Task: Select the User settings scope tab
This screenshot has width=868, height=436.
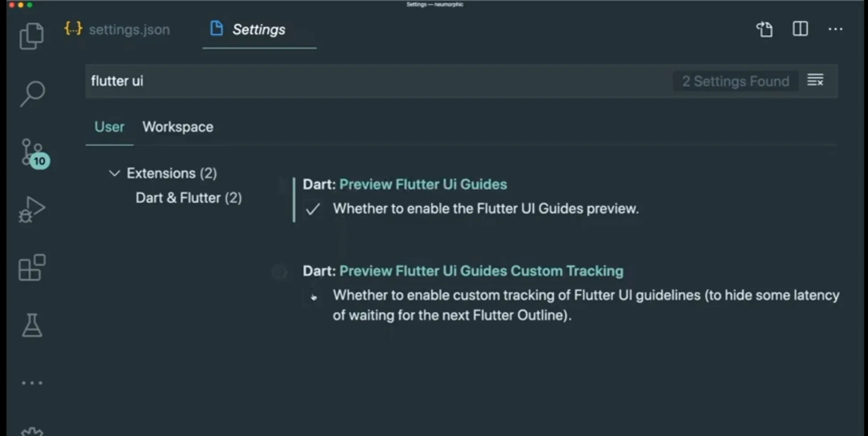Action: (x=109, y=127)
